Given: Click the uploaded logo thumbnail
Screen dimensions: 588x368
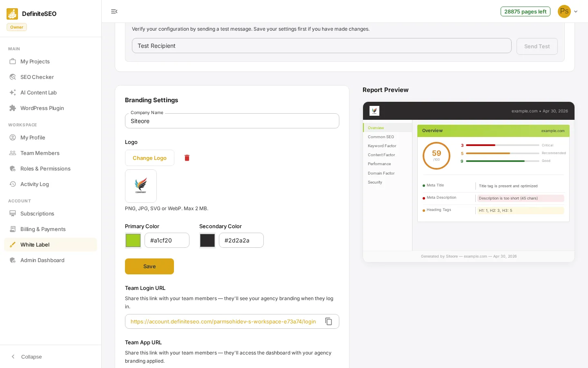Looking at the screenshot, I should [x=141, y=186].
